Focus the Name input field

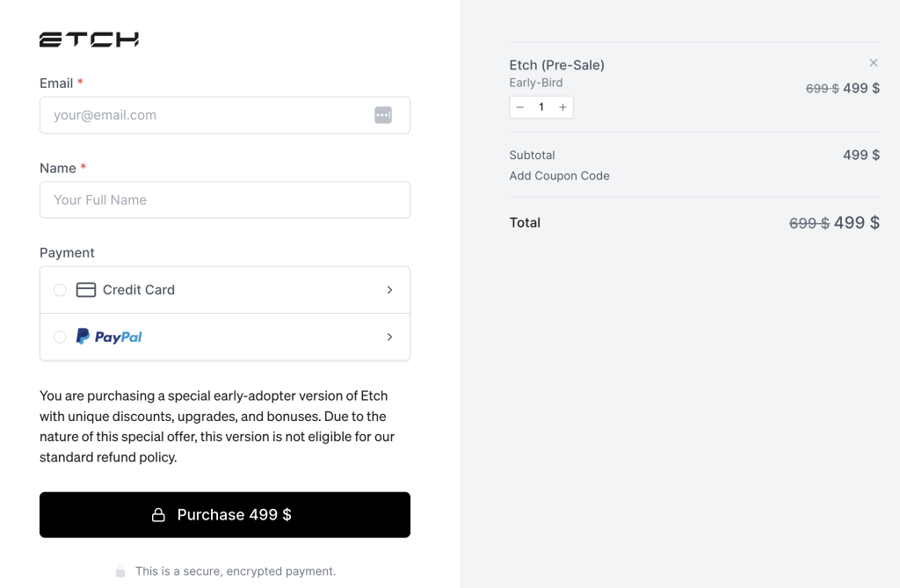click(225, 200)
